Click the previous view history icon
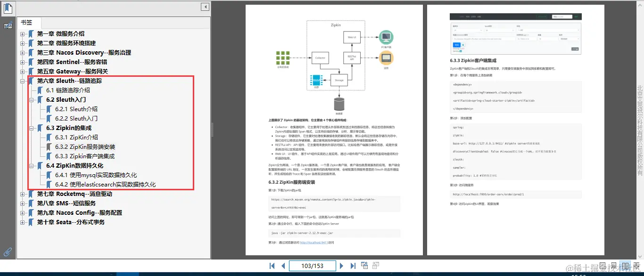This screenshot has height=276, width=644. click(364, 265)
